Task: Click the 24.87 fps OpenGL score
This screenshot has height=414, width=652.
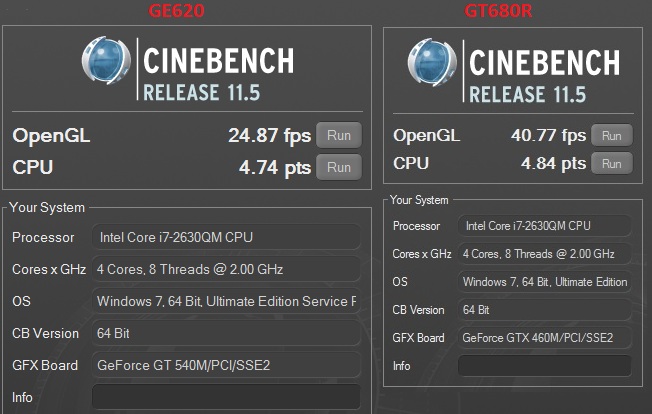Action: tap(269, 135)
